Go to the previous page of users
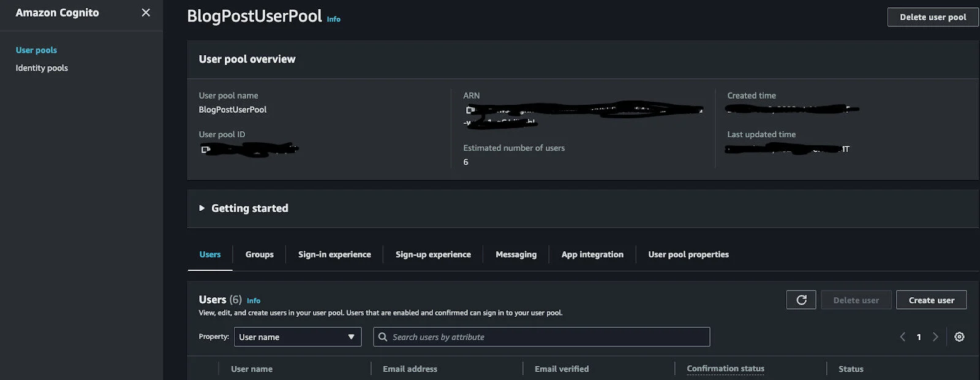This screenshot has height=380, width=980. click(x=902, y=336)
